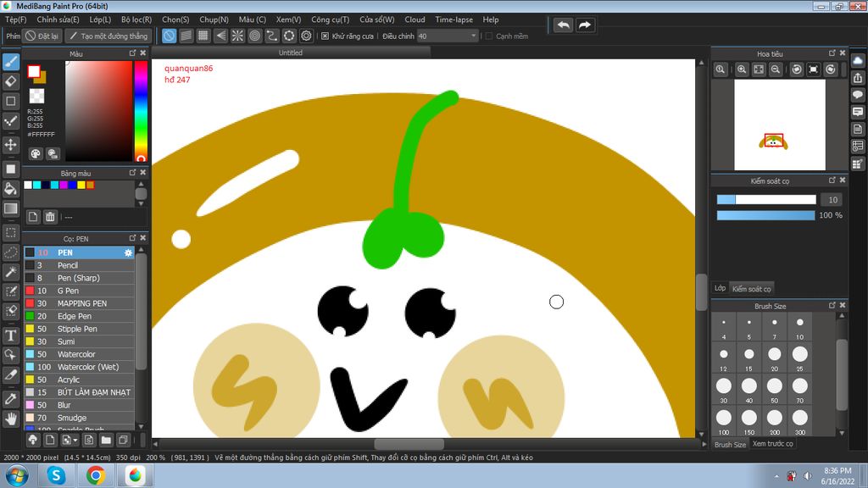
Task: Open Skype from the taskbar
Action: [56, 475]
